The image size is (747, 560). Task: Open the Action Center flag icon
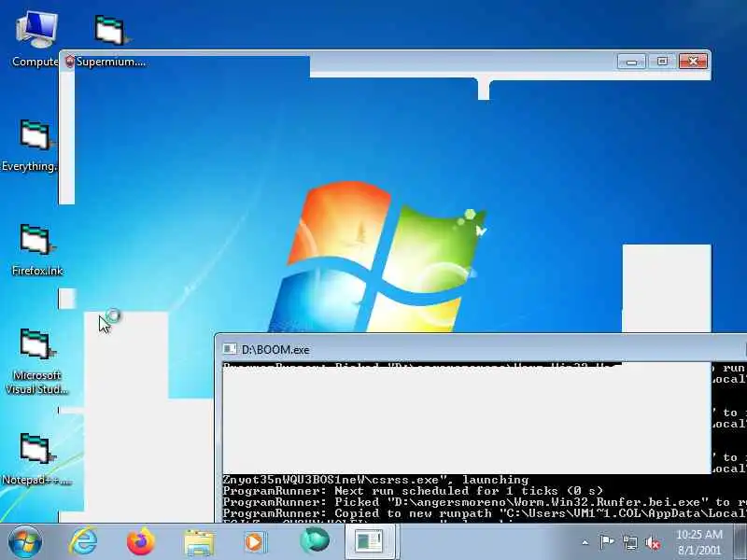point(606,542)
